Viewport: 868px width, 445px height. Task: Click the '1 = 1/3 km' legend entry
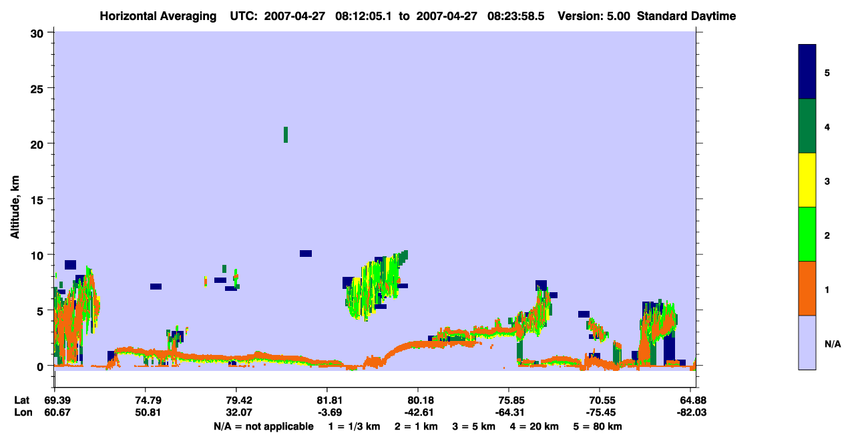click(355, 426)
